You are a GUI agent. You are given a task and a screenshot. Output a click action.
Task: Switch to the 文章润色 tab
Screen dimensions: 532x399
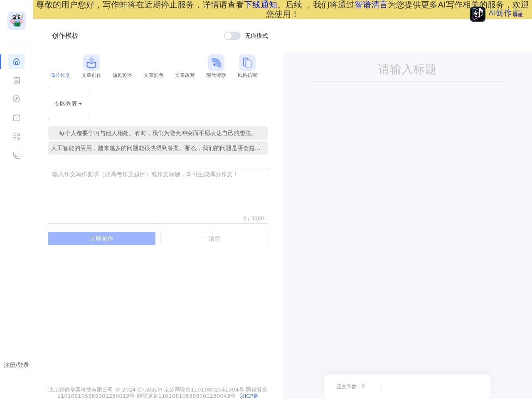(154, 75)
